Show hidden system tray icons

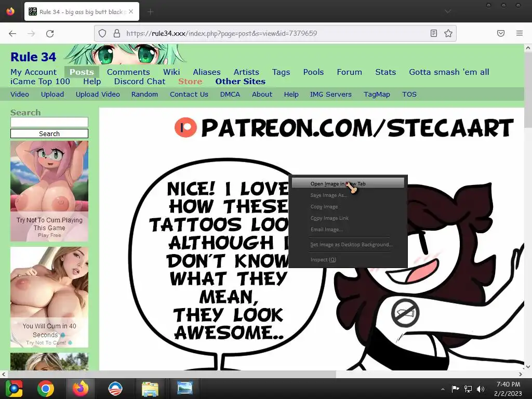click(x=443, y=389)
